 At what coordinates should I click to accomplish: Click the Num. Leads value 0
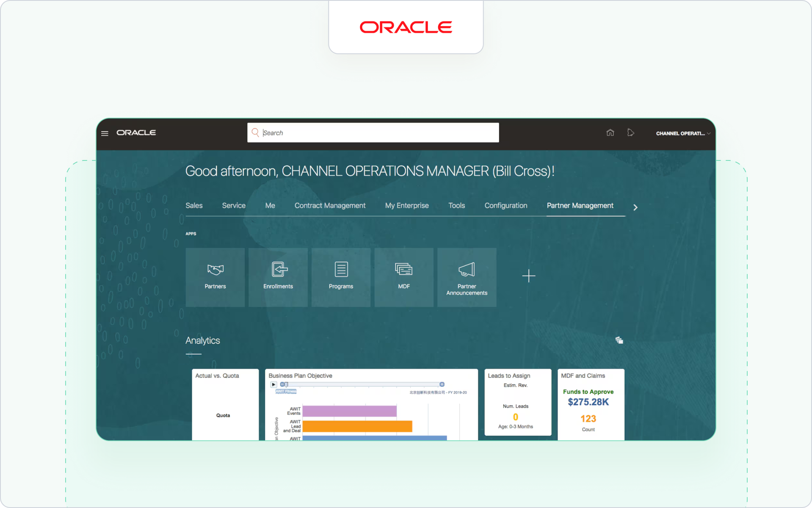click(515, 417)
